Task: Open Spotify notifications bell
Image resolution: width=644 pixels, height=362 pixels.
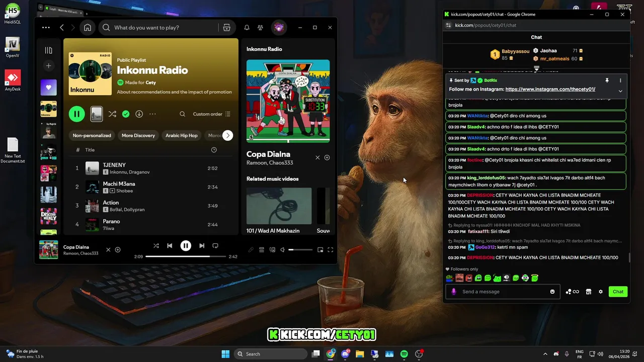Action: [x=247, y=28]
